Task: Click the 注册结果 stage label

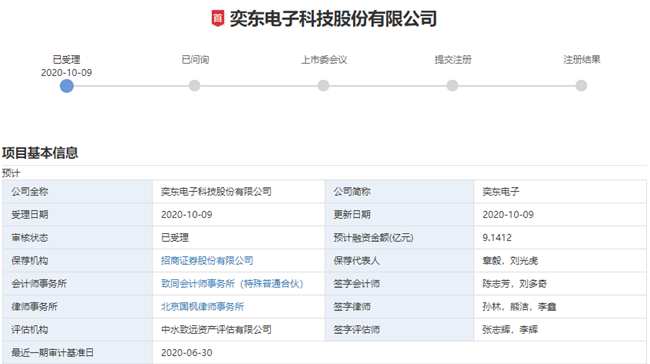Action: [582, 60]
